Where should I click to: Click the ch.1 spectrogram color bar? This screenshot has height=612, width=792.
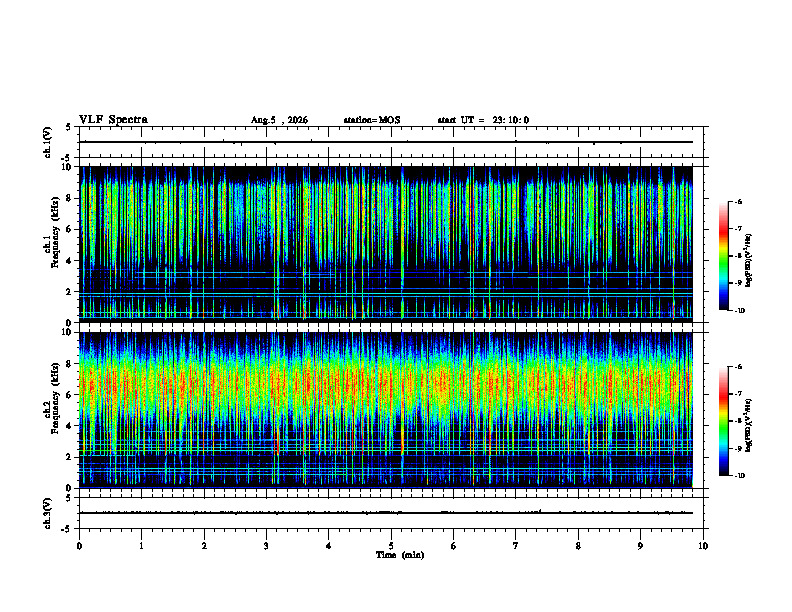pyautogui.click(x=723, y=256)
